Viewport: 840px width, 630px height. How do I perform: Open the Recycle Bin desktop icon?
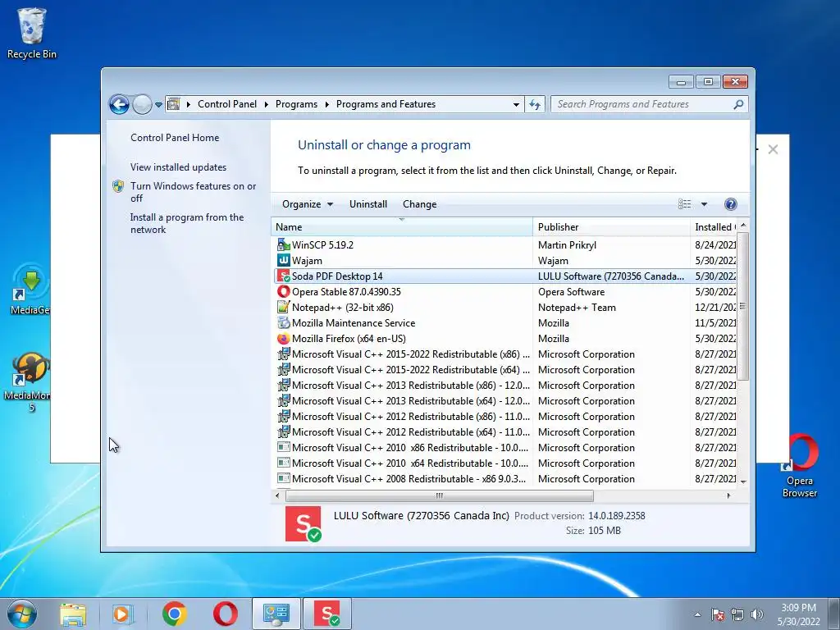coord(32,33)
